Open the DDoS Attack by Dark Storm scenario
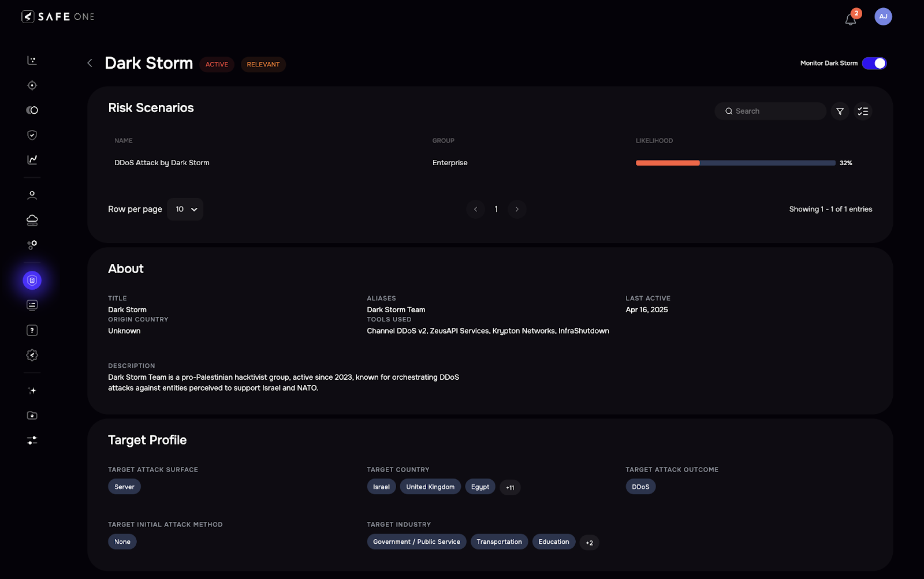Screen dimensions: 924x579 [162, 162]
